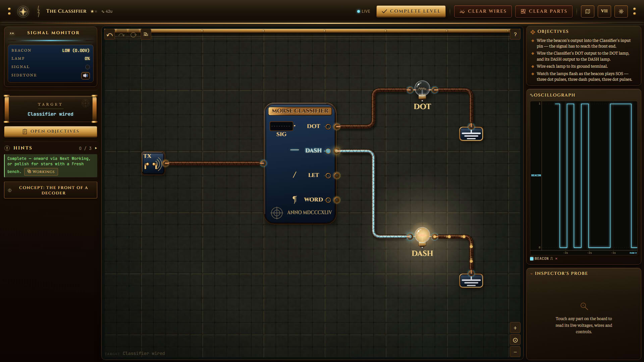Image resolution: width=644 pixels, height=362 pixels.
Task: Click the Morse Classifier title plate
Action: [300, 111]
